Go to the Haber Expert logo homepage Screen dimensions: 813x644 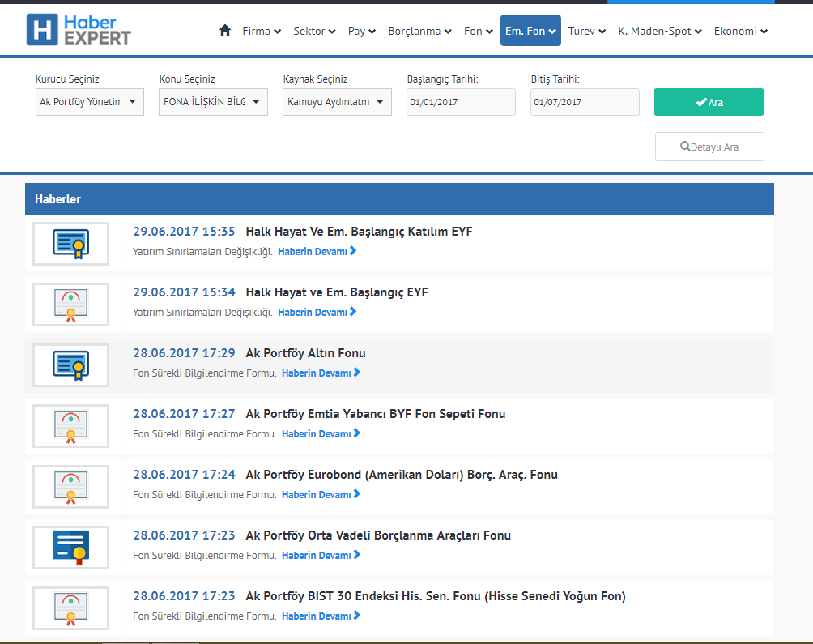[x=79, y=30]
